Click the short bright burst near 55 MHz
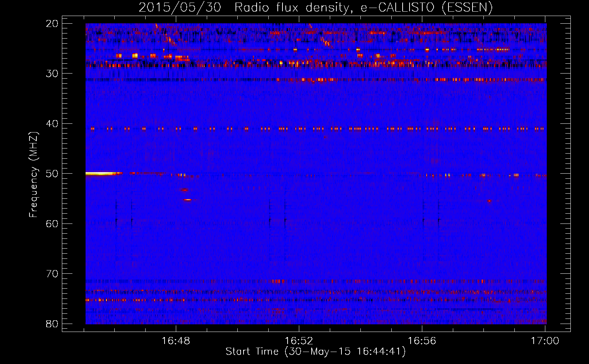This screenshot has height=364, width=589. click(187, 200)
